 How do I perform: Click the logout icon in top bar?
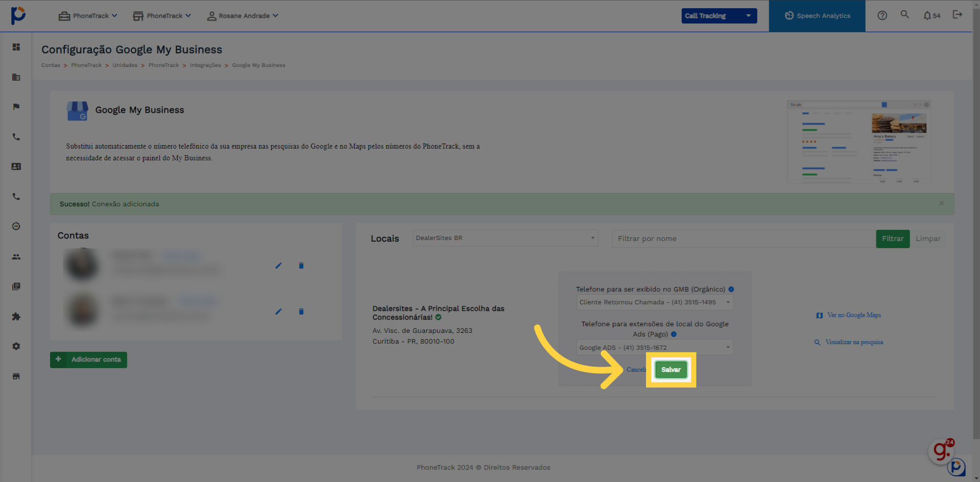pos(957,15)
